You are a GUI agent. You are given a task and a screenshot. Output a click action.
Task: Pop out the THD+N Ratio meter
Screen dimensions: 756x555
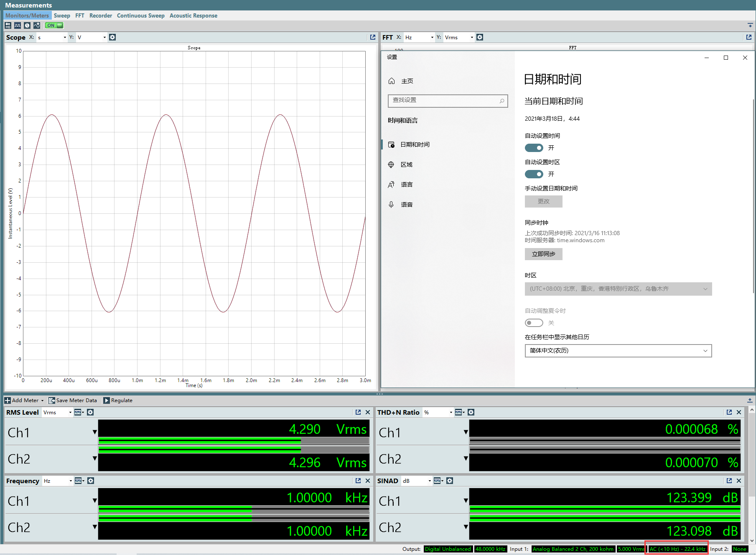[x=729, y=412]
